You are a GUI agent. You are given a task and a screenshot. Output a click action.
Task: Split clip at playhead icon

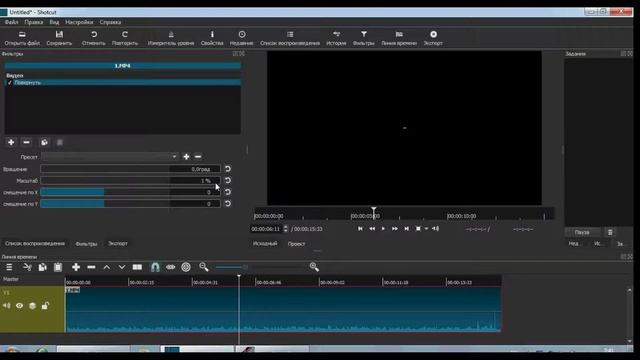(137, 267)
